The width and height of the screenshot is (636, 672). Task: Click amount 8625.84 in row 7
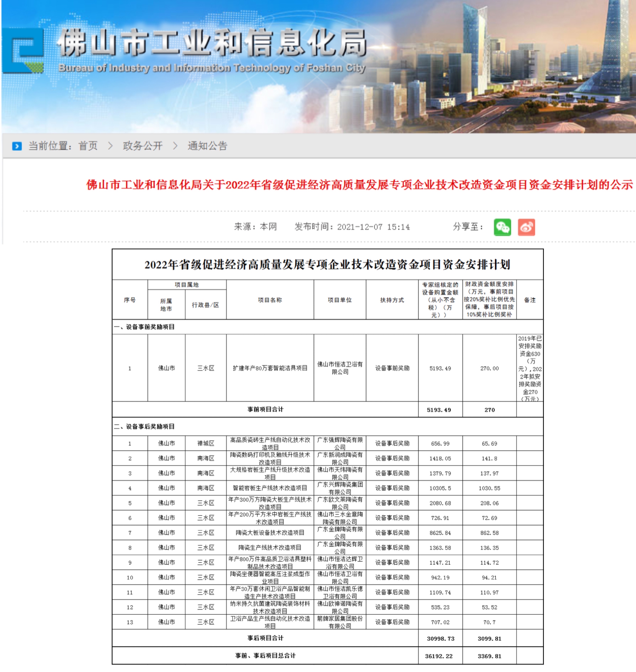pyautogui.click(x=440, y=533)
